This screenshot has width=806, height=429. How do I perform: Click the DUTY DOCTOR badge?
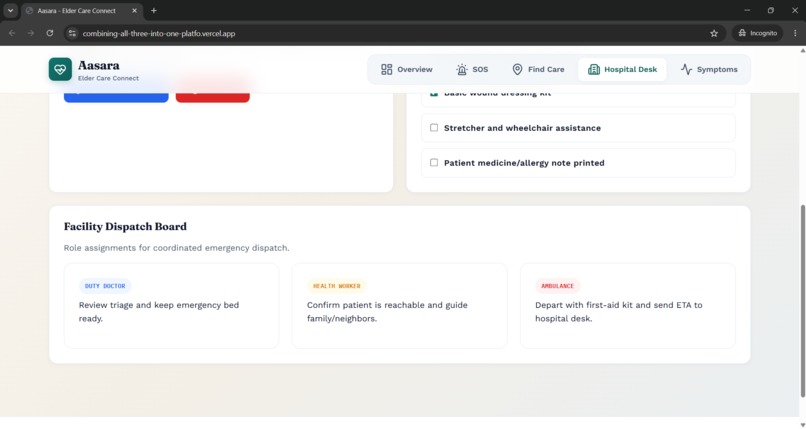(105, 286)
